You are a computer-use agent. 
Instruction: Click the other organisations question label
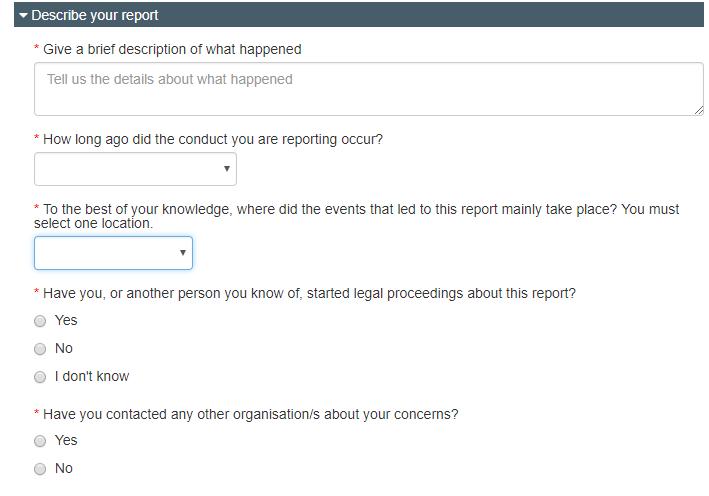coord(251,414)
